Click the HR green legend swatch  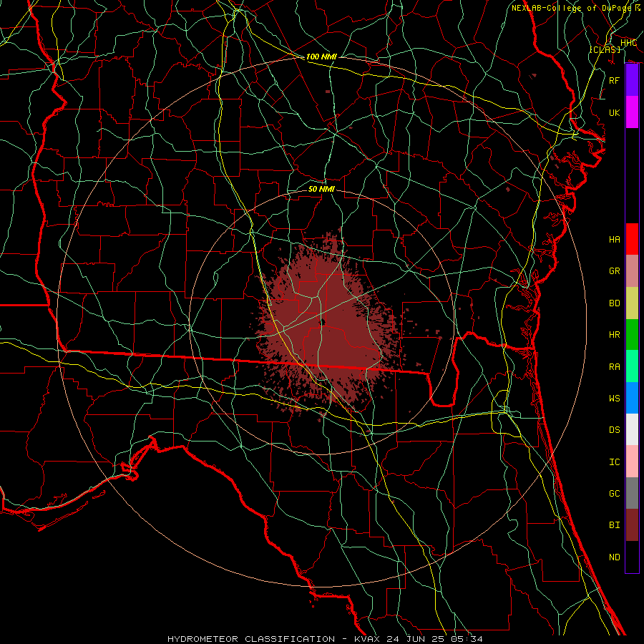coord(632,335)
